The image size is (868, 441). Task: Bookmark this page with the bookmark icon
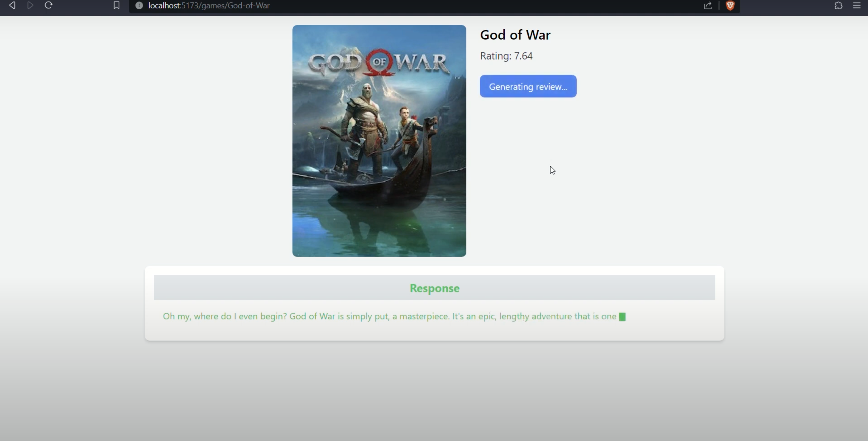click(116, 5)
